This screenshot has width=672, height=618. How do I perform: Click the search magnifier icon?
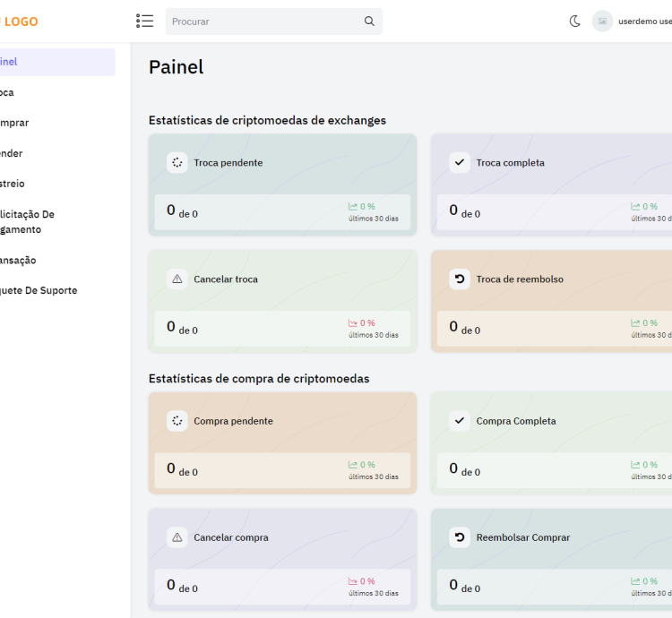click(369, 21)
